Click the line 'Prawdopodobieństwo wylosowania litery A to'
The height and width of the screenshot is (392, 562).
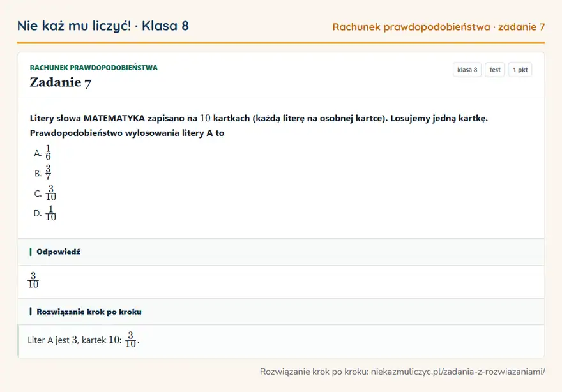[x=127, y=133]
